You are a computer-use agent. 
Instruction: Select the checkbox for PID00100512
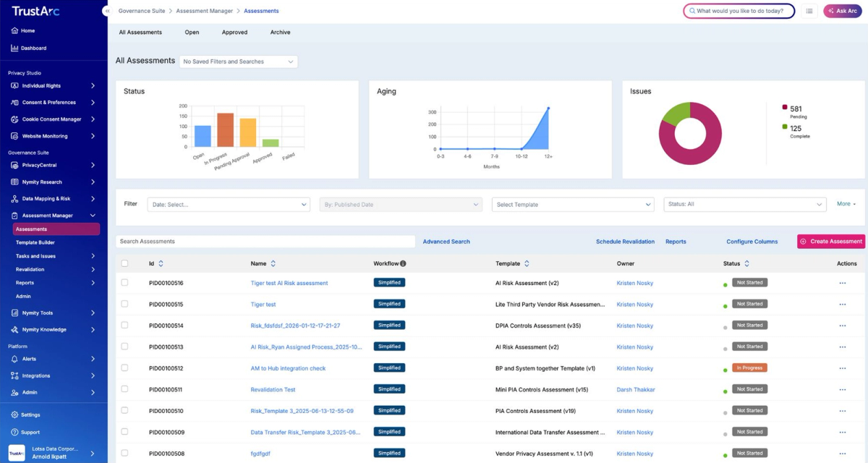pos(124,368)
